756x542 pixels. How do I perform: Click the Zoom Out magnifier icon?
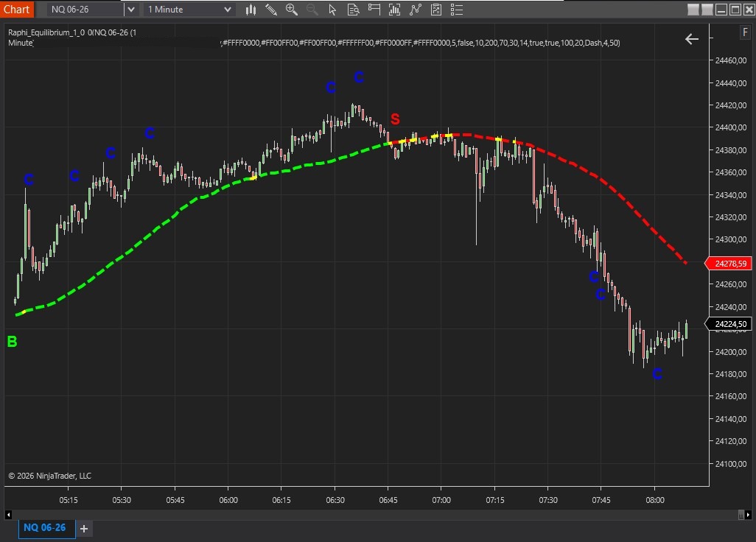(312, 10)
